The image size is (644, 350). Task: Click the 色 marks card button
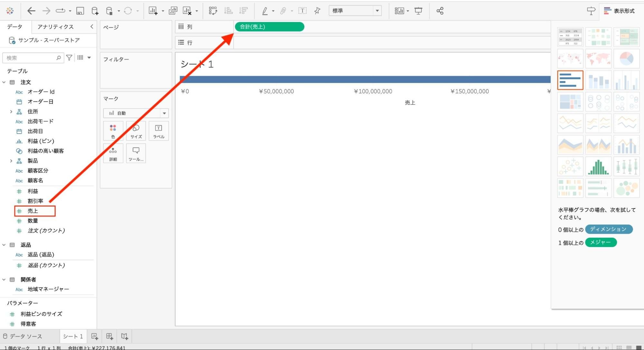click(x=113, y=131)
